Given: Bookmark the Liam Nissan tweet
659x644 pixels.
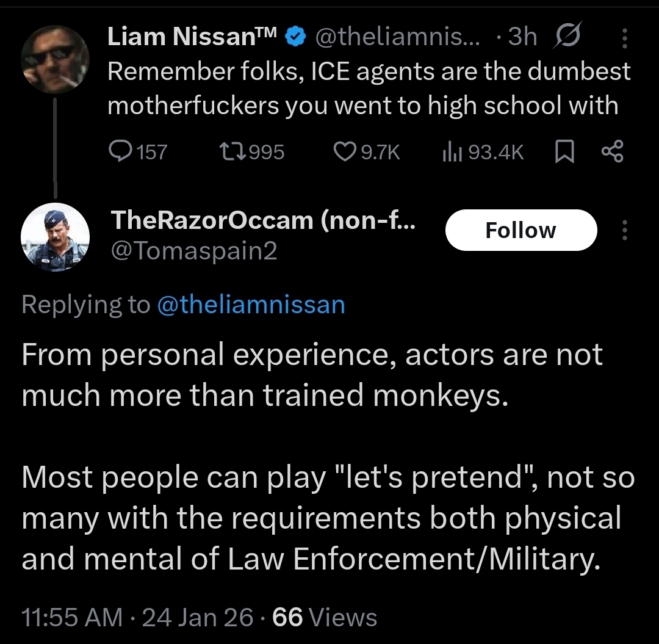Looking at the screenshot, I should tap(564, 151).
